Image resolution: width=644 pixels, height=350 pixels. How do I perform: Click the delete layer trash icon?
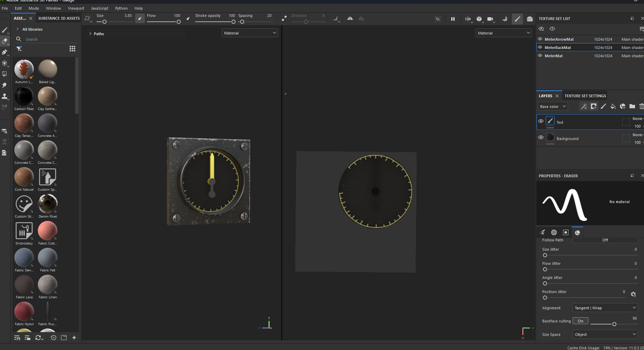point(641,107)
